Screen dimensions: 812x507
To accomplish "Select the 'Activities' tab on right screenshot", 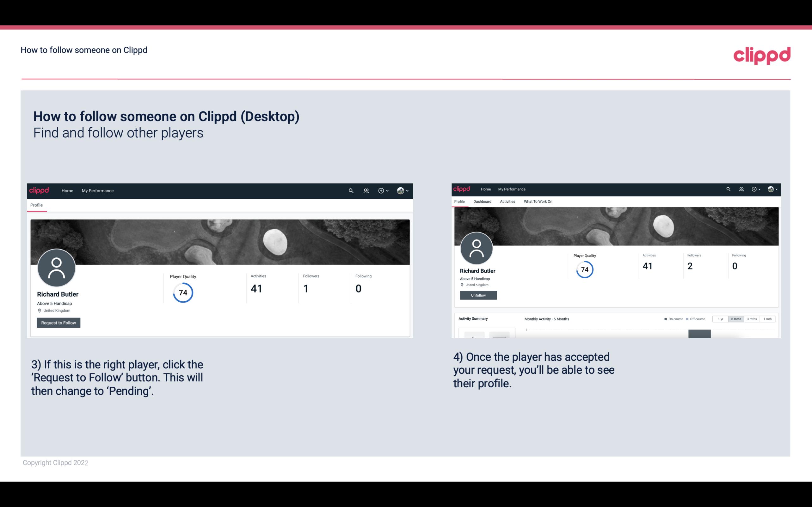I will tap(506, 201).
